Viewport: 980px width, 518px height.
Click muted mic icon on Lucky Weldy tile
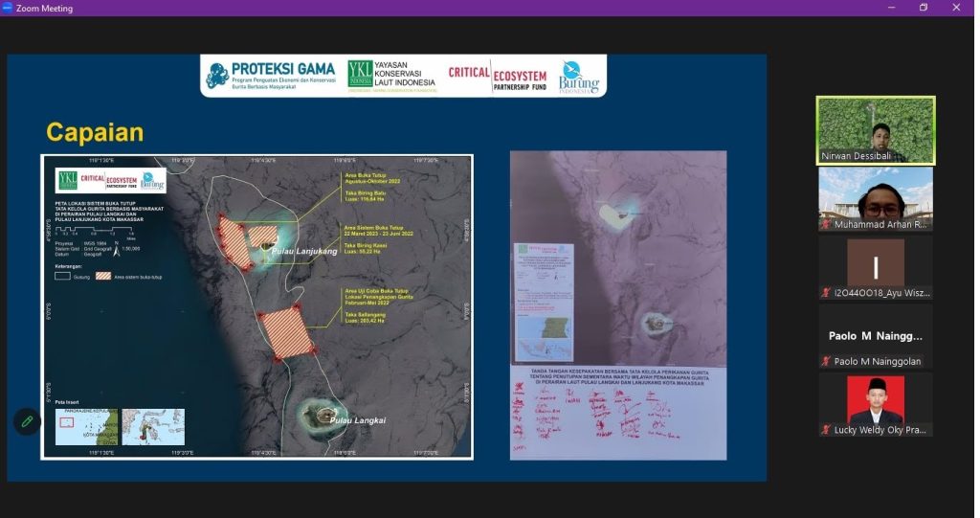click(x=826, y=430)
